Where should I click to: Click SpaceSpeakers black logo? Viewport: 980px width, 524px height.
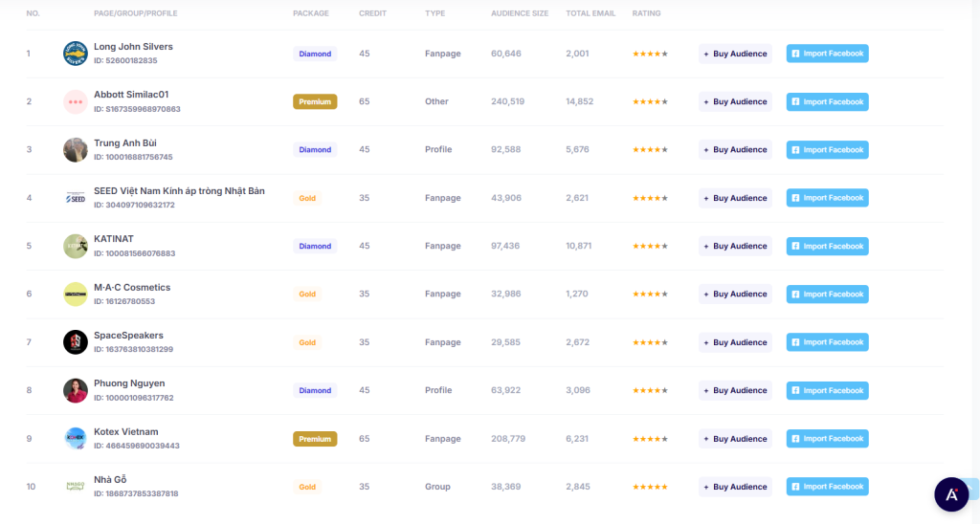point(75,342)
